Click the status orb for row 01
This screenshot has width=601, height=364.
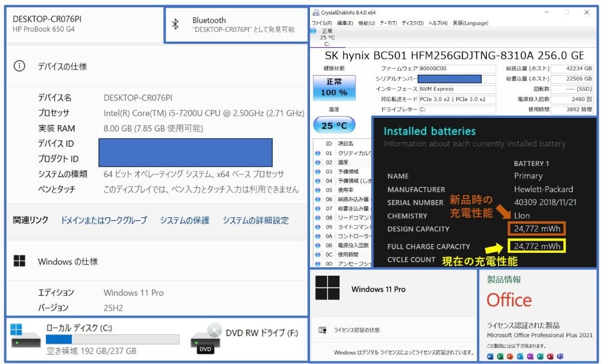click(x=318, y=153)
